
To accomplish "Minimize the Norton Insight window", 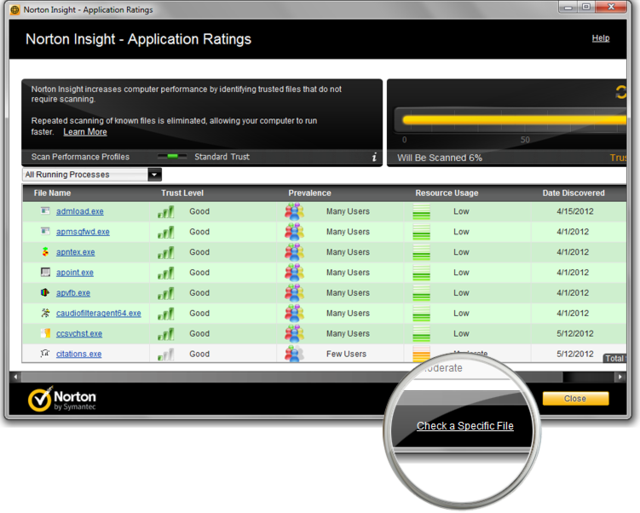I will (x=568, y=7).
